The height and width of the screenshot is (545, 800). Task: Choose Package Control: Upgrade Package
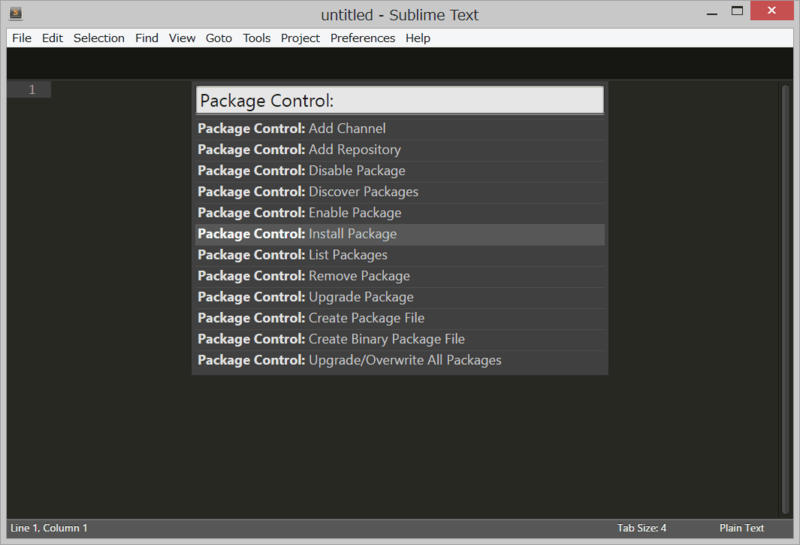[400, 297]
